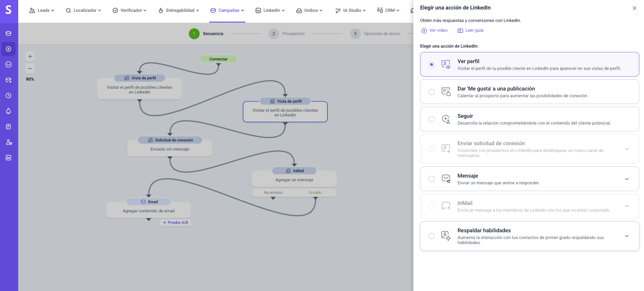The height and width of the screenshot is (291, 644).
Task: Open the Entregabilidad menu
Action: click(179, 10)
